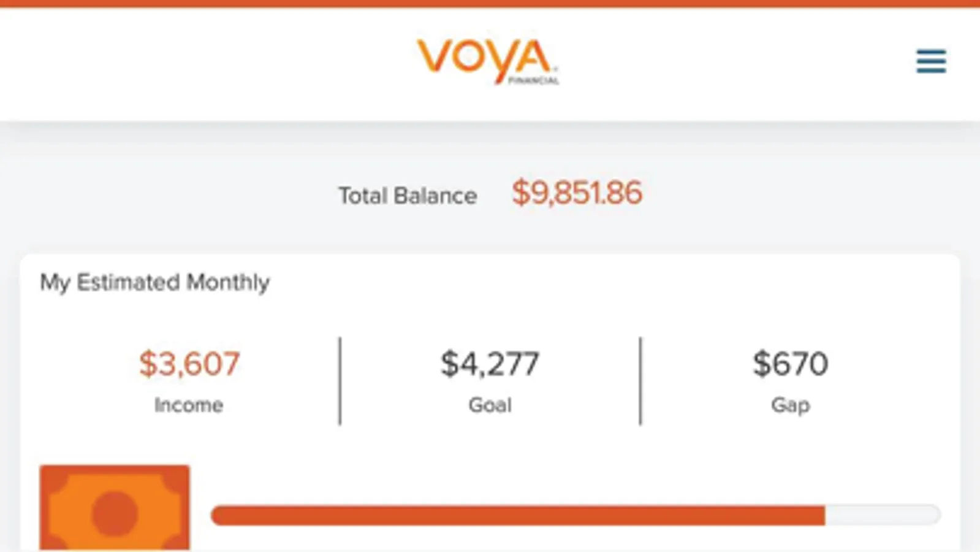Click the Total Balance label

click(408, 196)
